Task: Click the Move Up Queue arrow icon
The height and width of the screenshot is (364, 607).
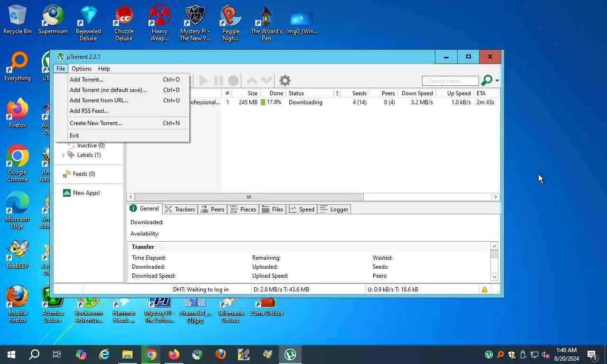Action: (252, 81)
